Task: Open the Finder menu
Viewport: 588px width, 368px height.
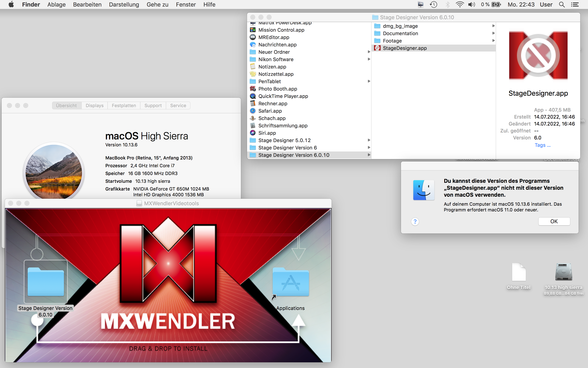Action: click(31, 4)
